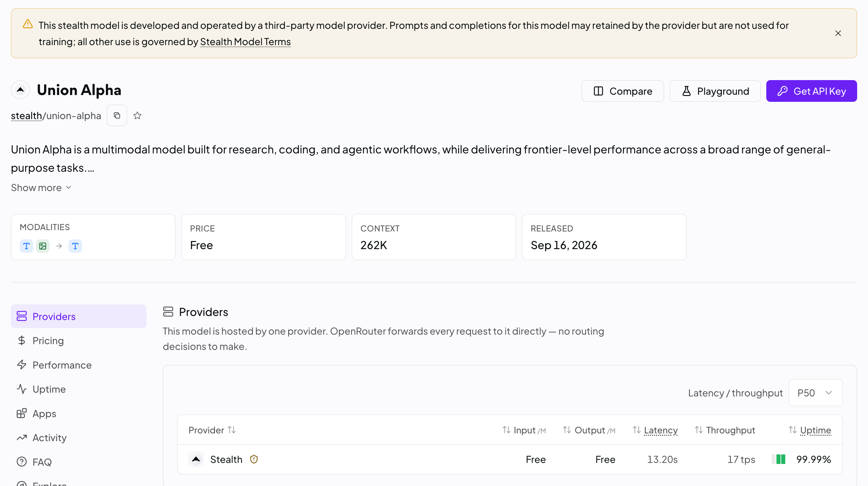The image size is (868, 486).
Task: Favorite Union Alpha with the star icon
Action: click(137, 116)
